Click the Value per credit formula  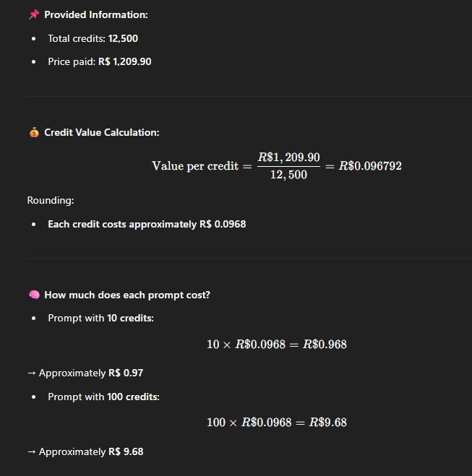coord(277,166)
